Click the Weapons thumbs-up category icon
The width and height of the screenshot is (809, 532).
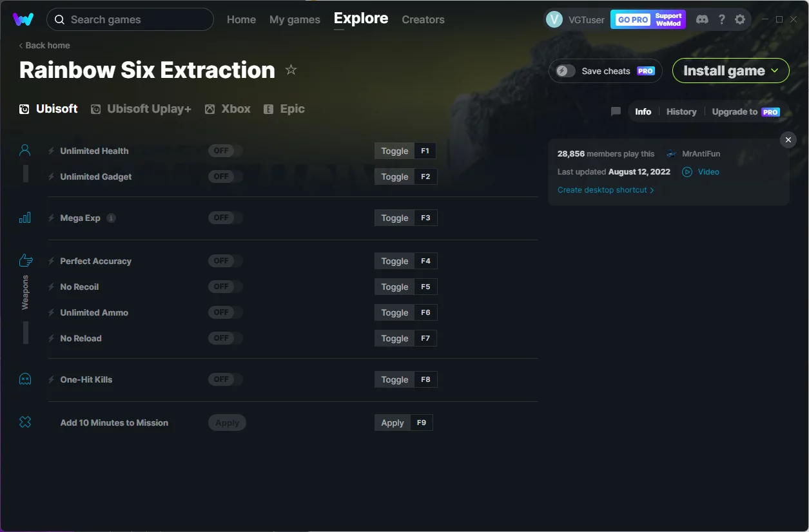coord(26,260)
